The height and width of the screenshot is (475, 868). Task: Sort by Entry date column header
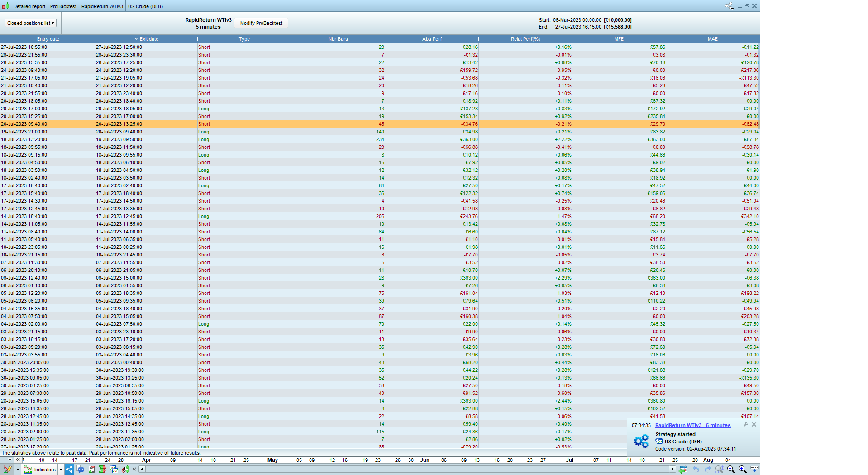48,39
